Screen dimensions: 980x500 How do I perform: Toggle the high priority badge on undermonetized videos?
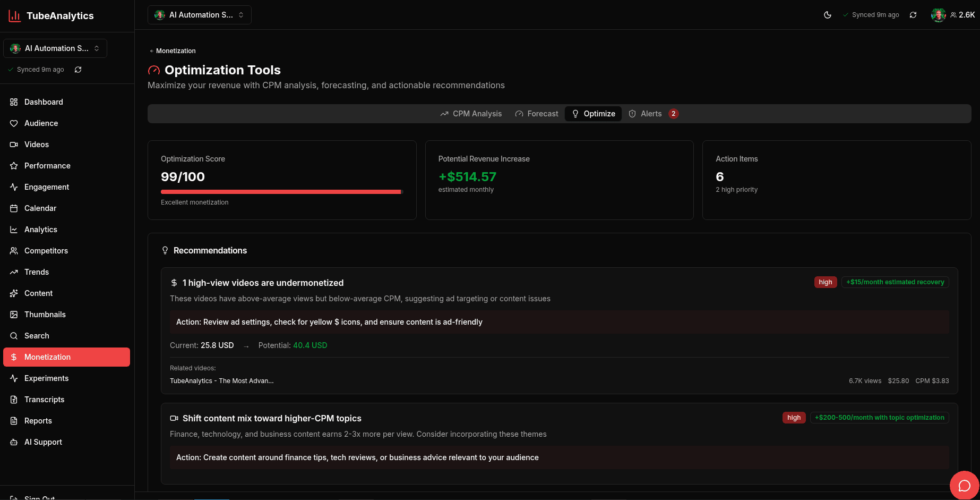[x=825, y=282]
